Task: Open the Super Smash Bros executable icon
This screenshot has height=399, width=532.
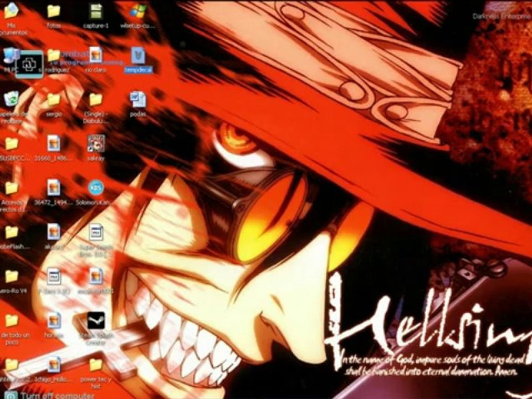Action: (x=96, y=232)
